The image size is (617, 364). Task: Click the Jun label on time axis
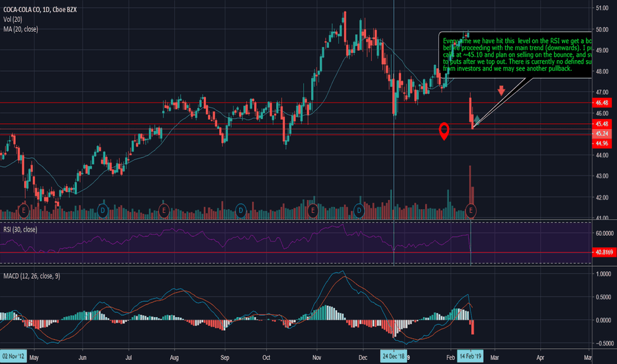click(x=82, y=357)
